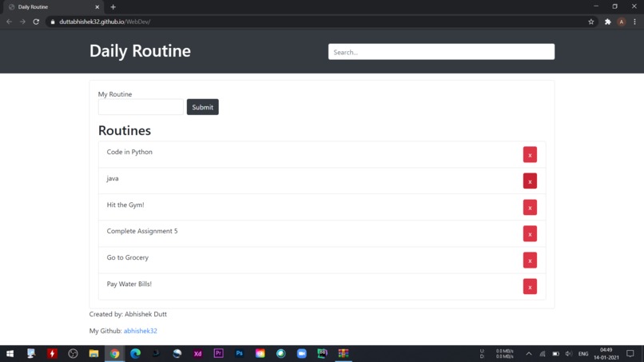
Task: Open the Chrome profile avatar
Action: (622, 22)
